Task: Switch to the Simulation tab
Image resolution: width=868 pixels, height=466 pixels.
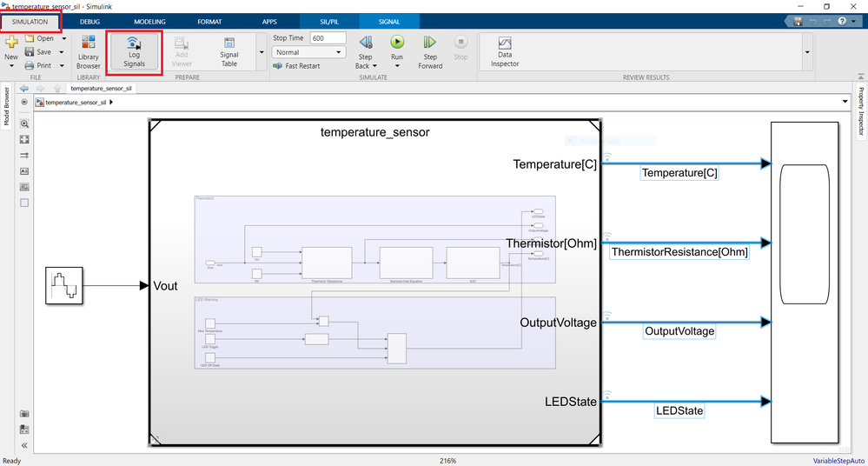Action: point(30,22)
